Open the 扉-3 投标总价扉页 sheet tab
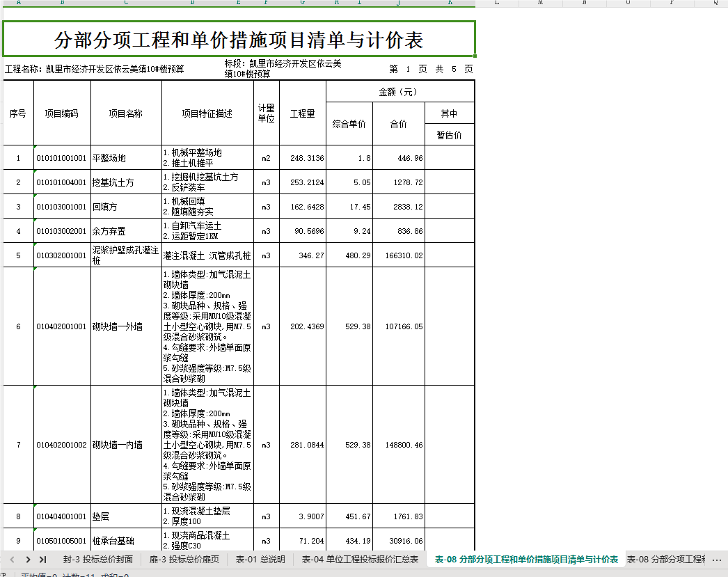 pyautogui.click(x=184, y=560)
